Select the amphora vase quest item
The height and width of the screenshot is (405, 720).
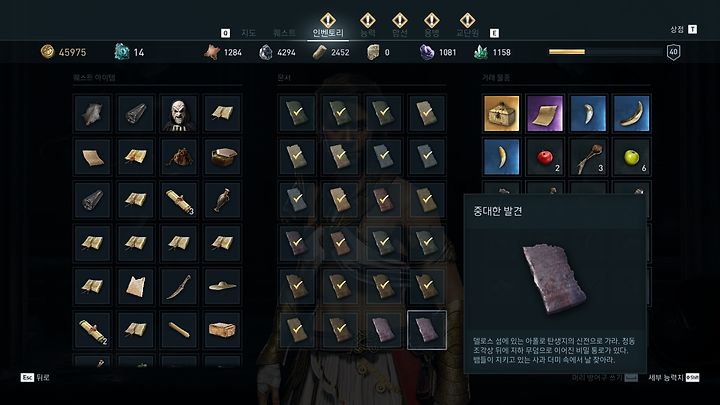222,200
